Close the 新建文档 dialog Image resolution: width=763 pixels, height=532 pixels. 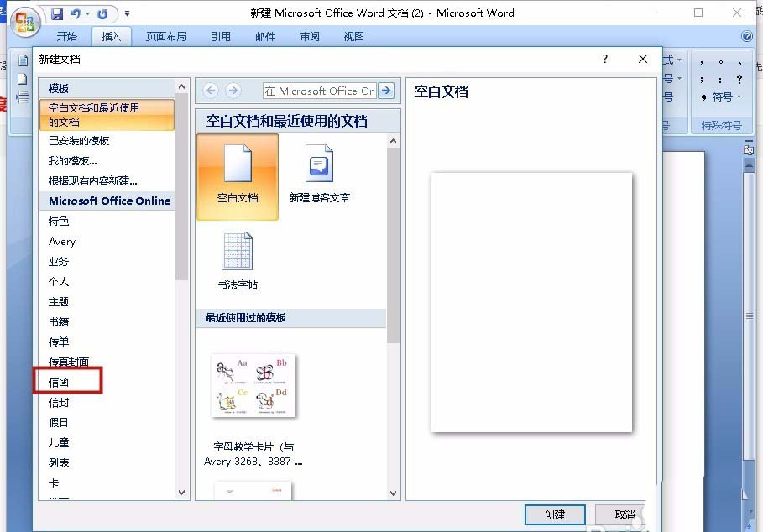643,59
